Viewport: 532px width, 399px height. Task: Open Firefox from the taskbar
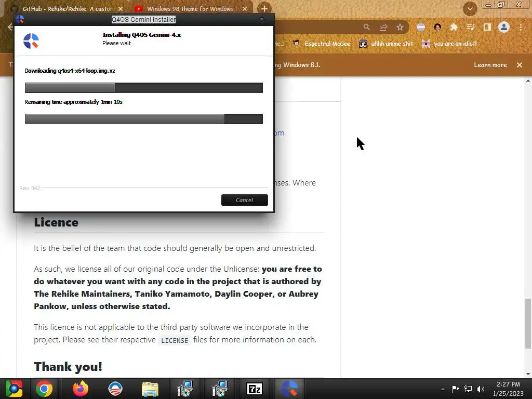tap(81, 389)
